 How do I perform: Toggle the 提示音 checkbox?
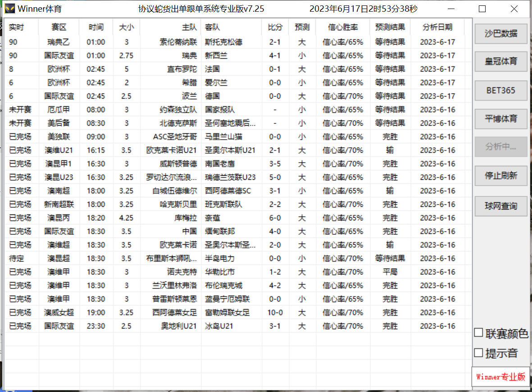(x=478, y=353)
